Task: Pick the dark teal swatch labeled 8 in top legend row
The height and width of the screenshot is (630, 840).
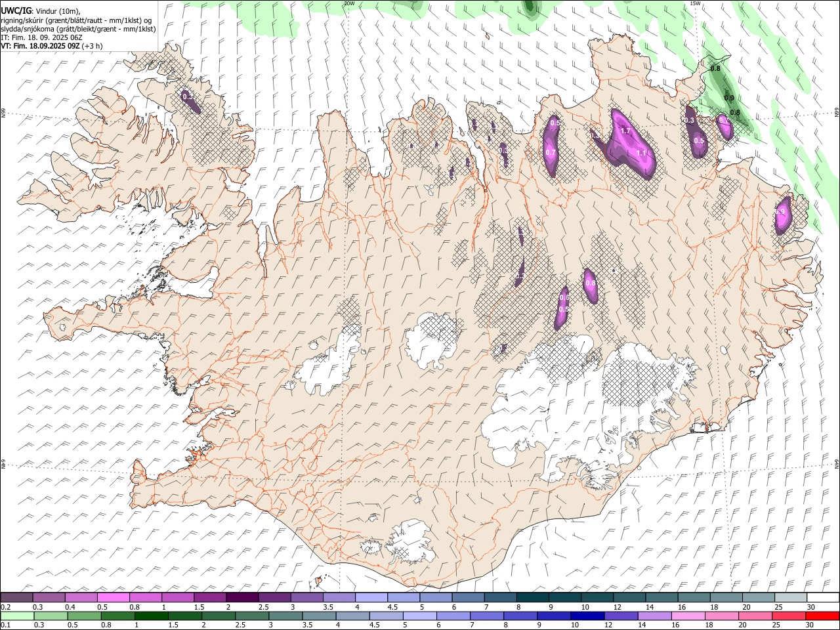Action: [533, 598]
